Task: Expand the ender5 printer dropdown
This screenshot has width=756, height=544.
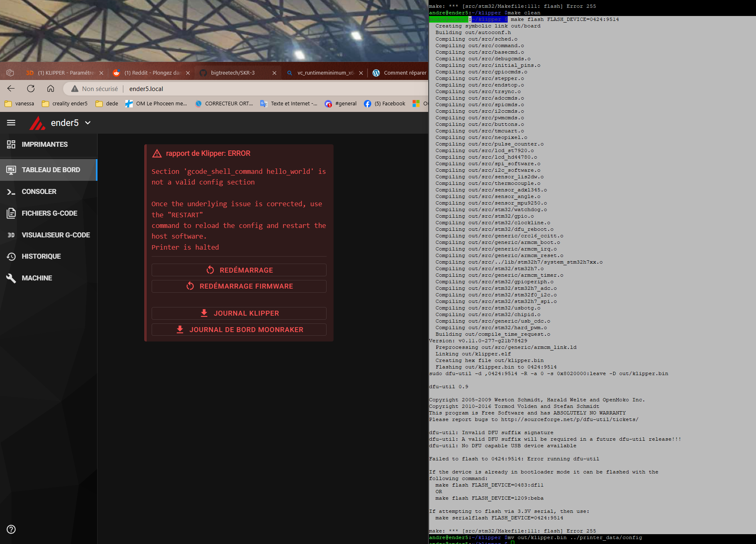Action: click(x=88, y=123)
